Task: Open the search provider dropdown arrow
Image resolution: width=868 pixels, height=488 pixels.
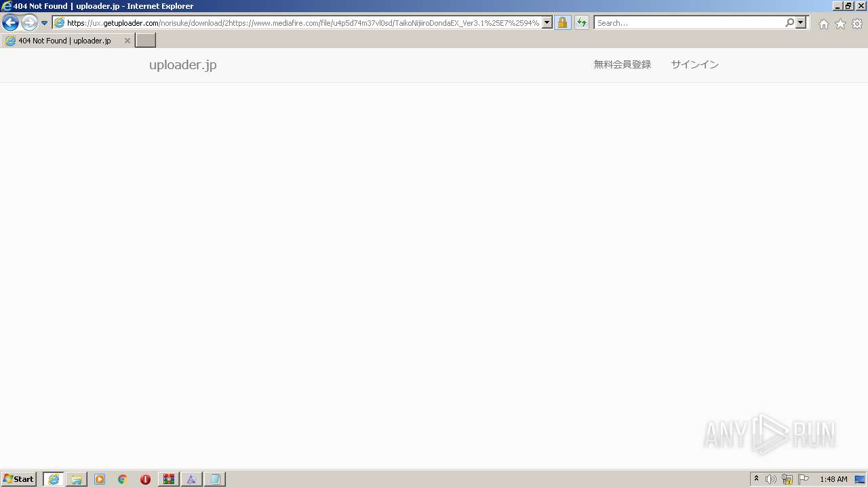Action: (801, 23)
